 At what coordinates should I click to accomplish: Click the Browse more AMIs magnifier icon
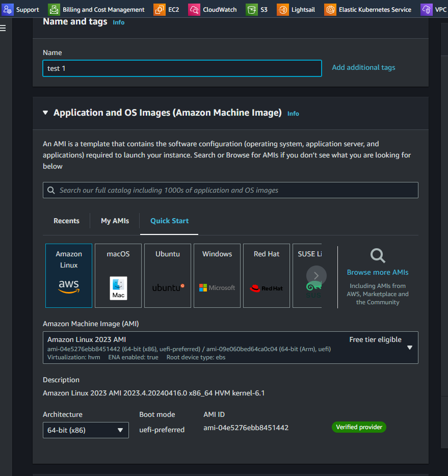pos(378,256)
